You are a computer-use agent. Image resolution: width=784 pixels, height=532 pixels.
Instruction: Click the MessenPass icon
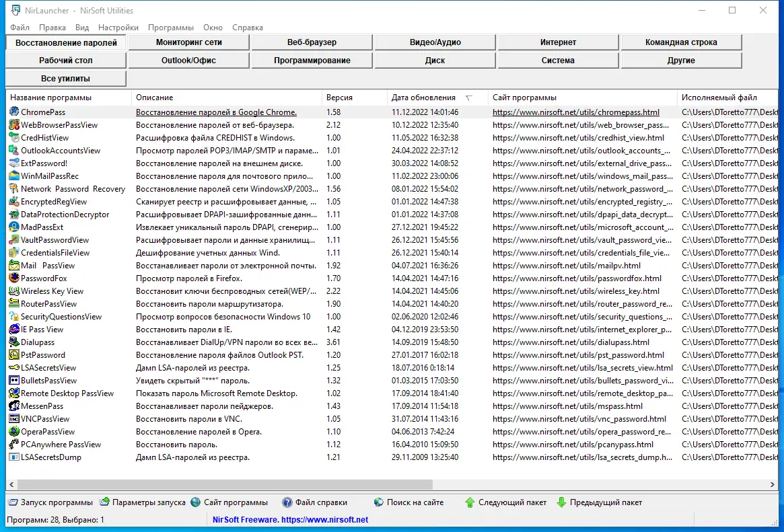pyautogui.click(x=14, y=406)
